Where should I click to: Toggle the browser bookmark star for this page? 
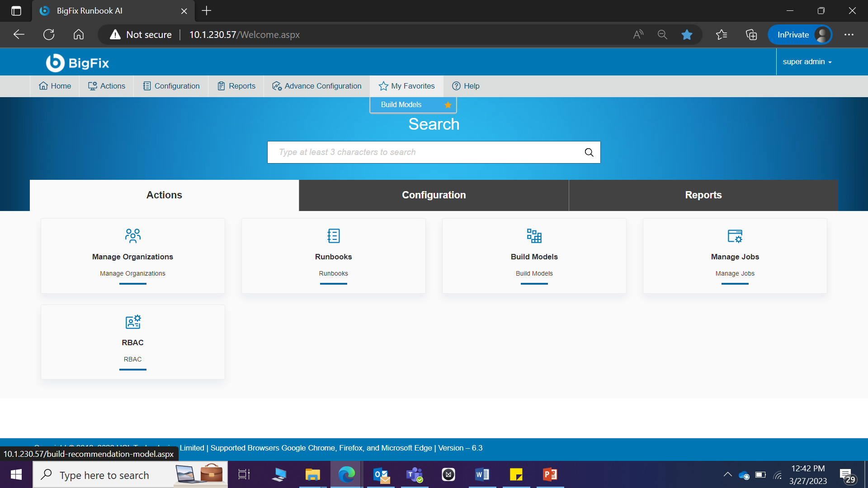pyautogui.click(x=687, y=35)
